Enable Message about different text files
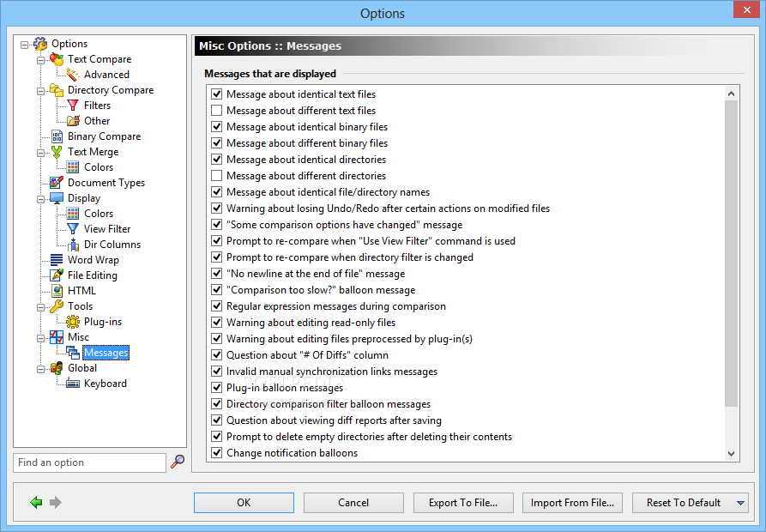Screen dimensions: 766x532 pyautogui.click(x=216, y=111)
